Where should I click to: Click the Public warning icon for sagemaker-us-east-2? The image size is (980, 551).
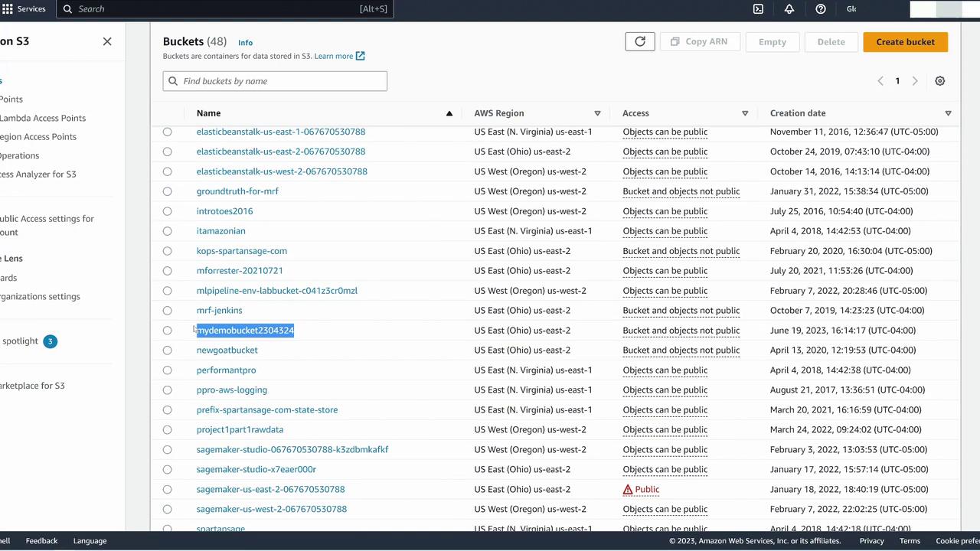(628, 490)
